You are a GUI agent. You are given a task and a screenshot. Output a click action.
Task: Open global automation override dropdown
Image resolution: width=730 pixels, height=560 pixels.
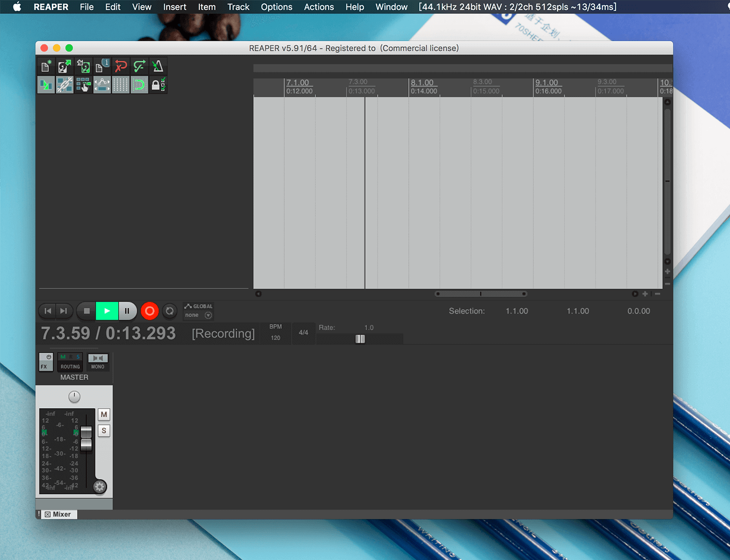[198, 311]
